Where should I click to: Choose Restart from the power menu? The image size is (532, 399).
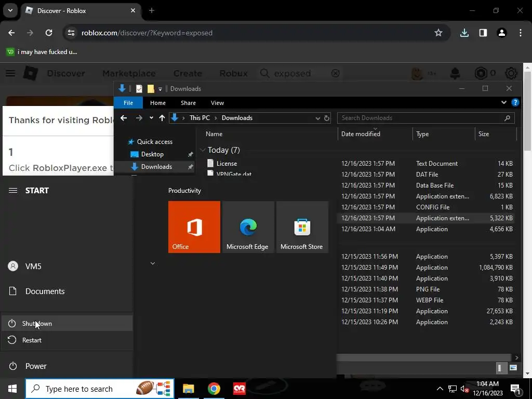(x=66, y=340)
